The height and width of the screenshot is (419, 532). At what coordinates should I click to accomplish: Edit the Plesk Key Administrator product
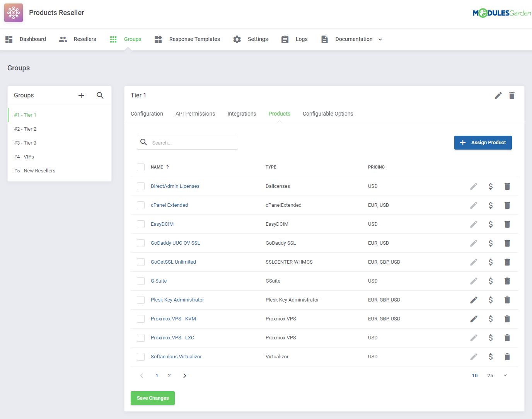[474, 300]
